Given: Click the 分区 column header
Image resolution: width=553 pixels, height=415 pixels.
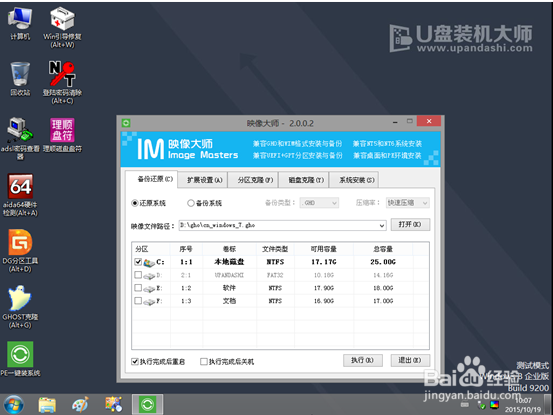Looking at the screenshot, I should [151, 249].
